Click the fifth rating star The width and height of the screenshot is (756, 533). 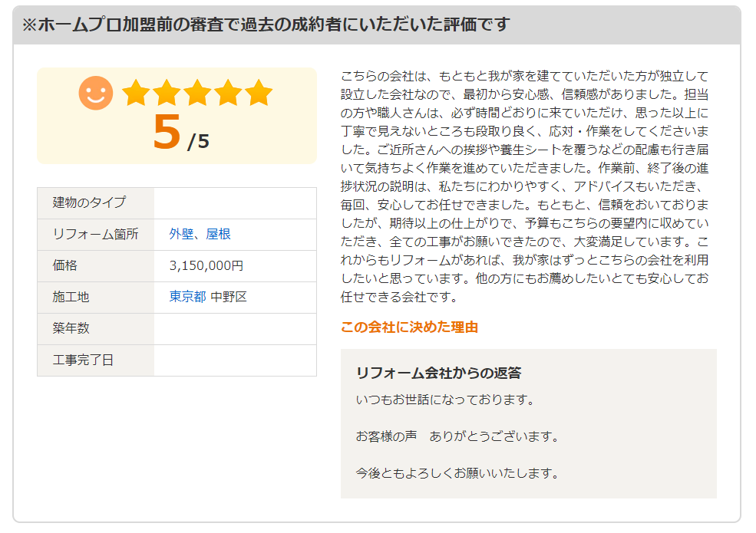tap(259, 93)
